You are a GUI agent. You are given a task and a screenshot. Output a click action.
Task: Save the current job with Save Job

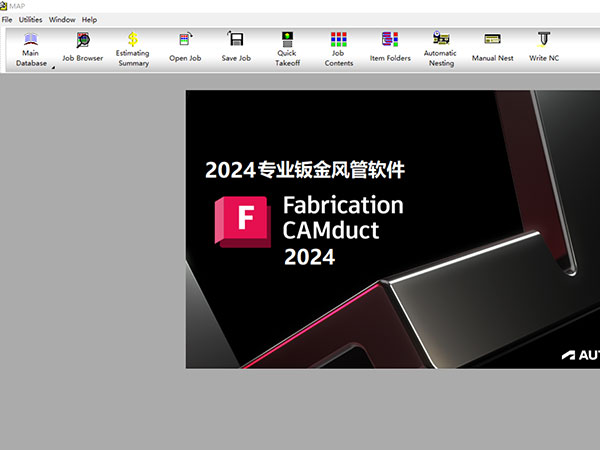pos(236,49)
